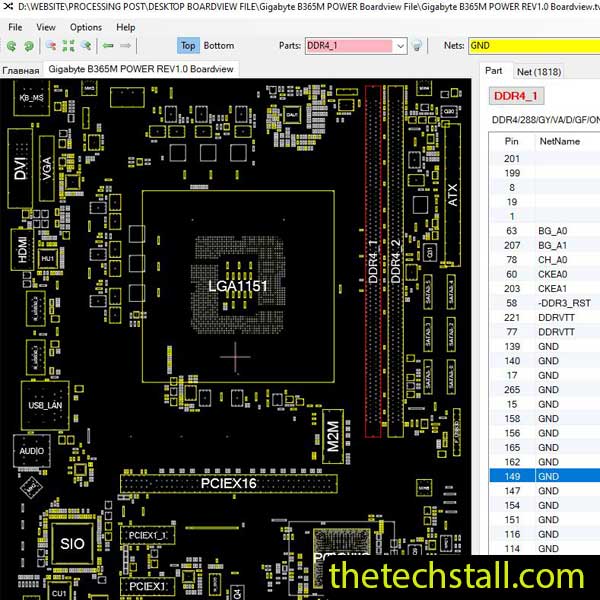Click the fit board to window icon

pyautogui.click(x=69, y=46)
